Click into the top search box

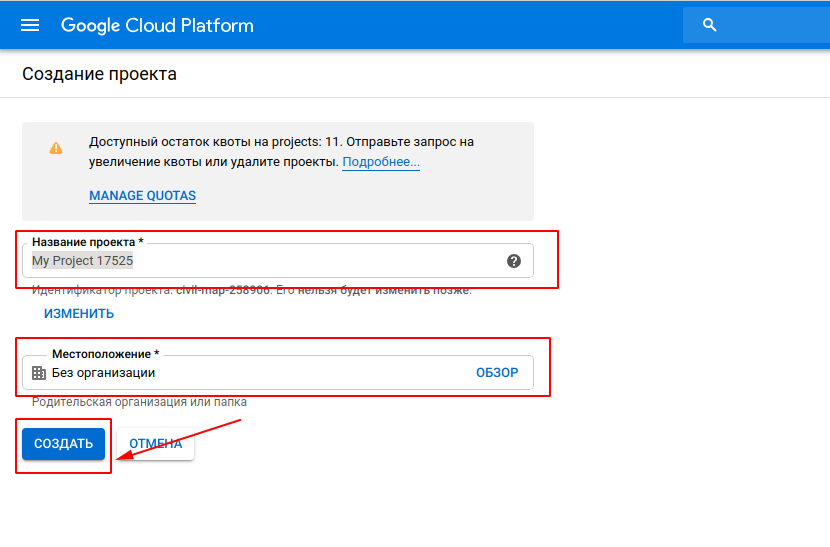[x=756, y=25]
